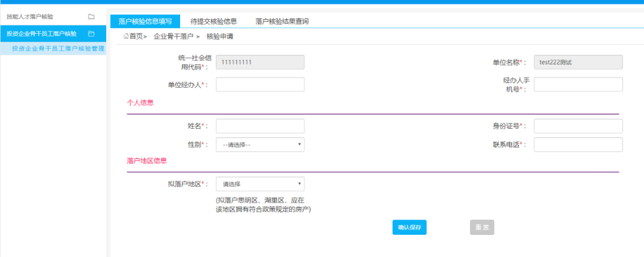Collapse 投资企业骨干员工落户核验 sidebar menu
Viewport: 644px width, 257px height.
click(53, 33)
